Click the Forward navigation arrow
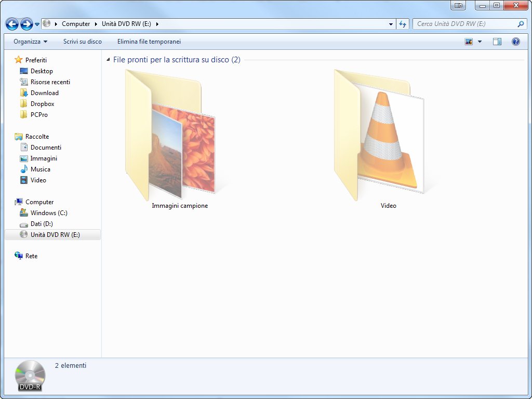Viewport: 532px width, 399px height. [x=26, y=24]
